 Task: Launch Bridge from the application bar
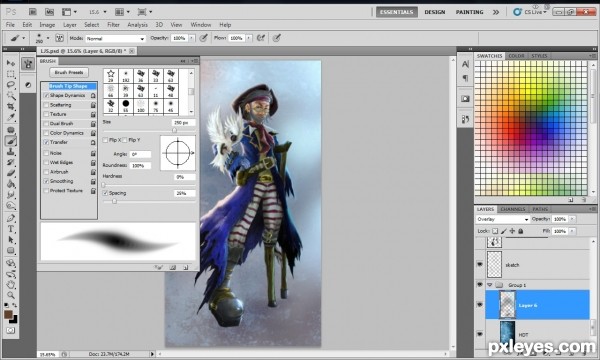(33, 12)
